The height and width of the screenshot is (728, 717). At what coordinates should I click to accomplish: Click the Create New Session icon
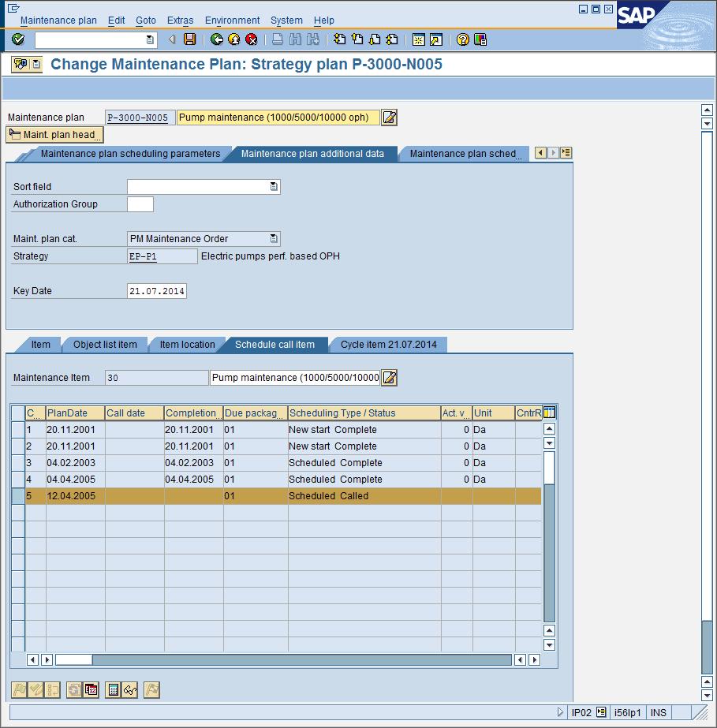(x=418, y=39)
